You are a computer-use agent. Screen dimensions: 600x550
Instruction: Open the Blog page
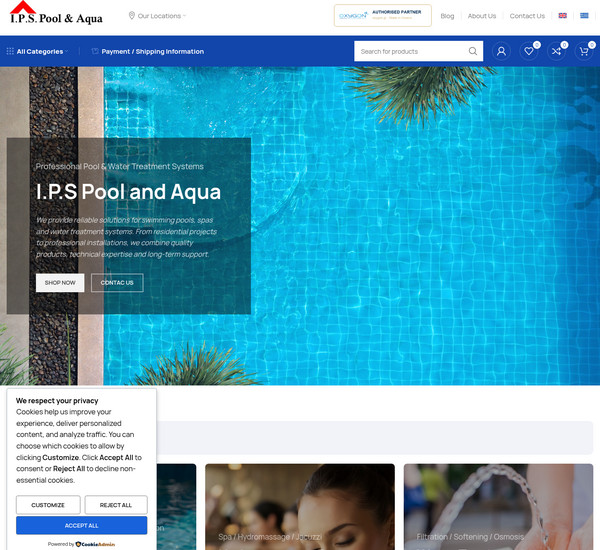(447, 16)
